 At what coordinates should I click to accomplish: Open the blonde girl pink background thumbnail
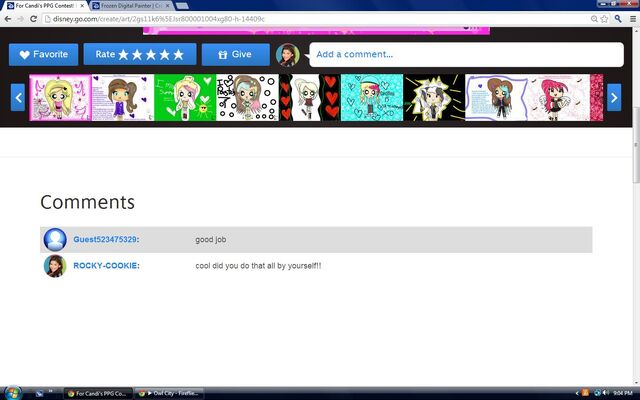tap(60, 98)
